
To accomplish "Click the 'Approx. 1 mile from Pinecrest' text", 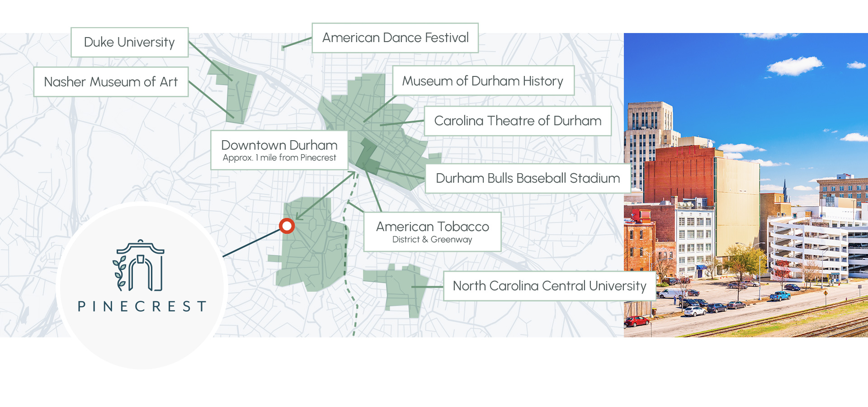I will coord(279,158).
